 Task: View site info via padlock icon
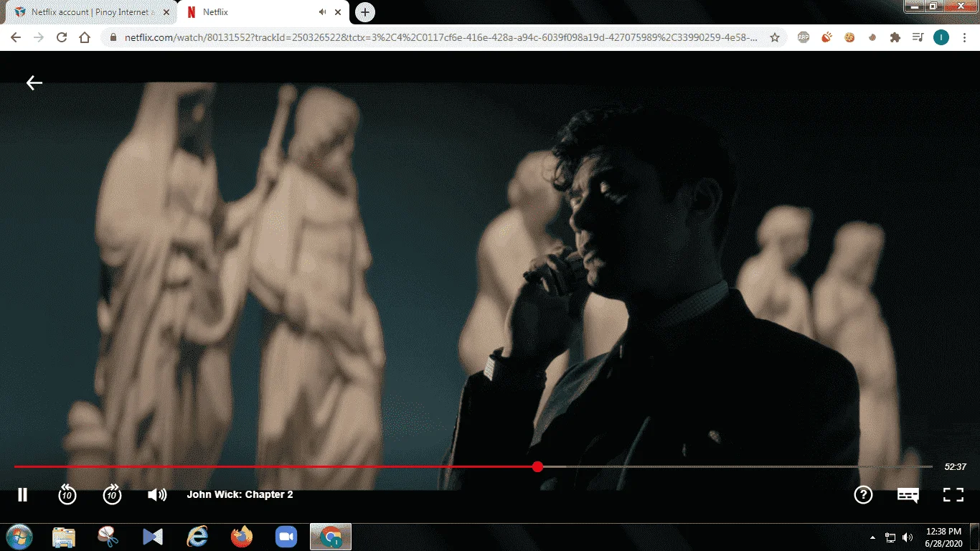pos(113,37)
